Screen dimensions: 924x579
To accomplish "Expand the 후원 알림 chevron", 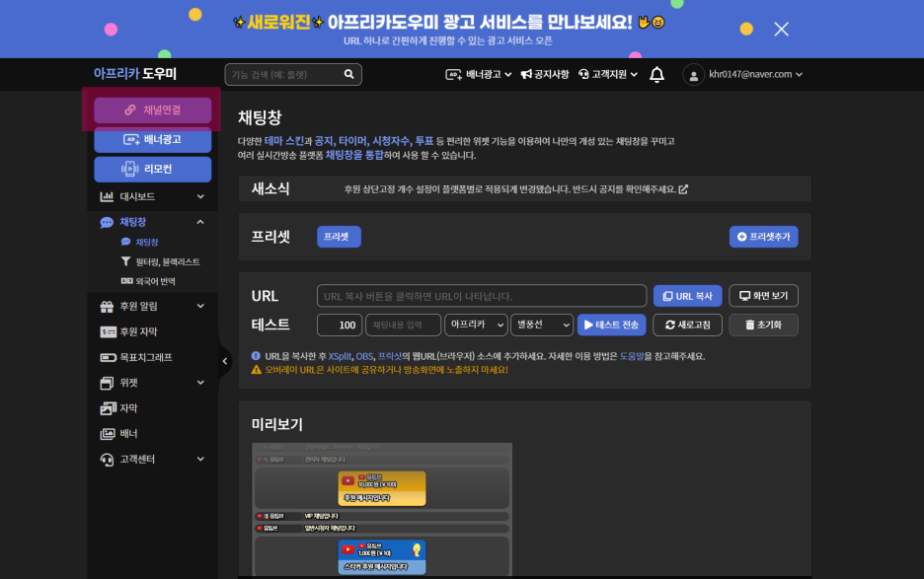I will tap(200, 306).
